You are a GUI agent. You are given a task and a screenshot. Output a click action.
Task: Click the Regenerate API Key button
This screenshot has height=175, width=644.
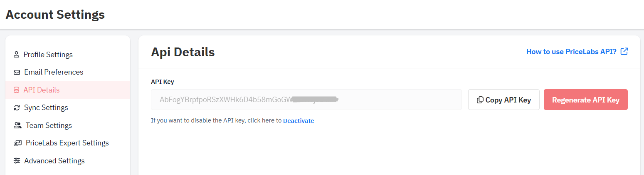[586, 100]
